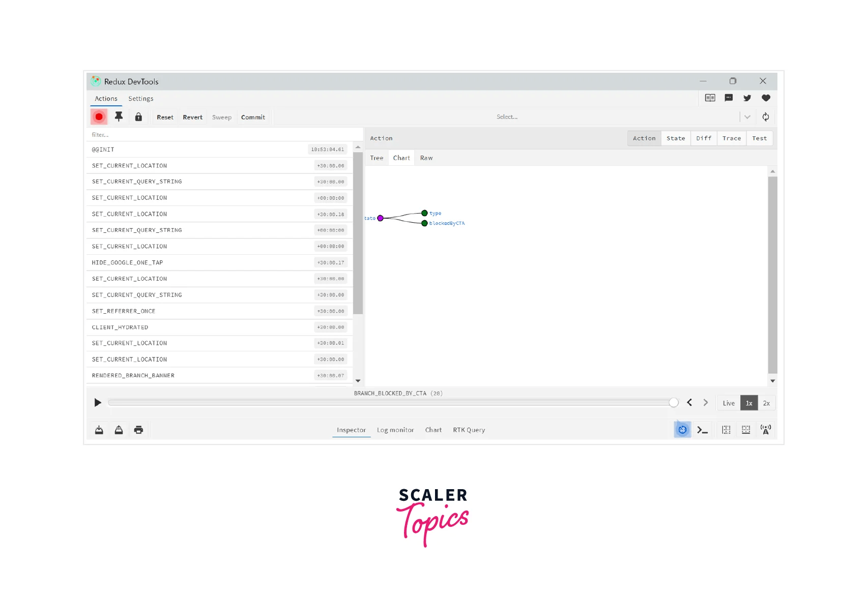Switch to the Settings tab
The width and height of the screenshot is (868, 600).
[140, 98]
